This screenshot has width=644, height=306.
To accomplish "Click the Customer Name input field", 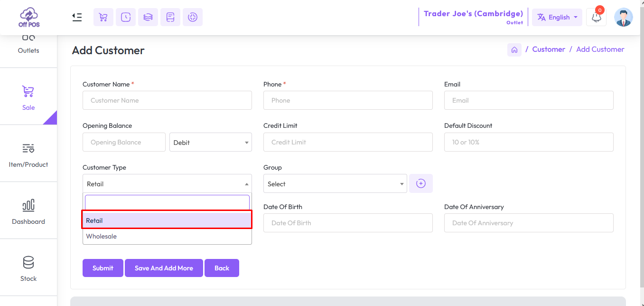I will pos(167,101).
